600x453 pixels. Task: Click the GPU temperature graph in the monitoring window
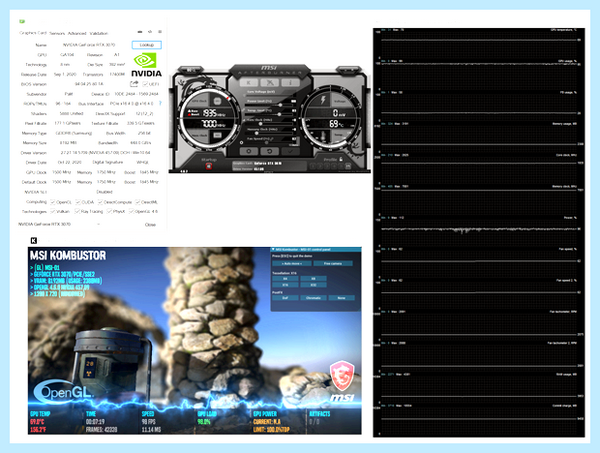(481, 44)
